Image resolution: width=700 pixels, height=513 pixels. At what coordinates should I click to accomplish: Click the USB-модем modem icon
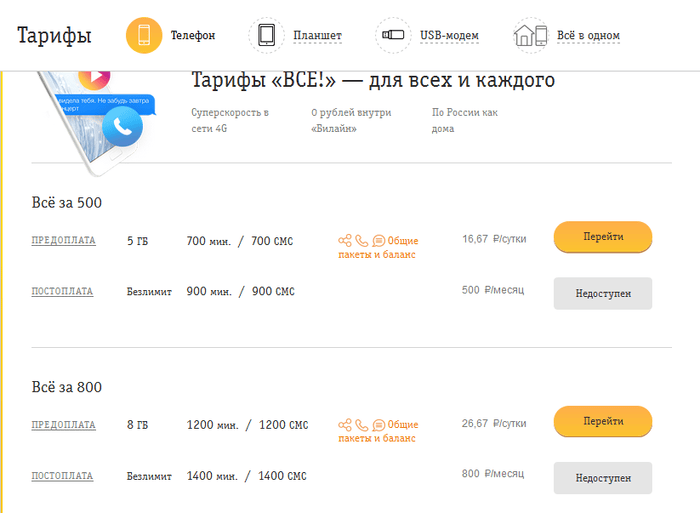393,36
